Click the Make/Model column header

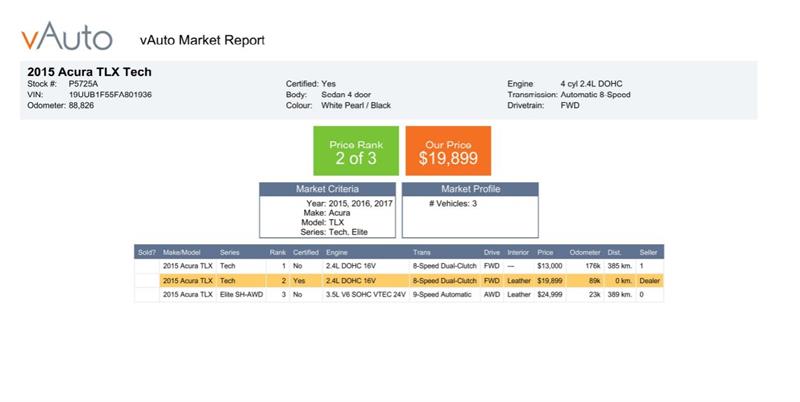[182, 252]
